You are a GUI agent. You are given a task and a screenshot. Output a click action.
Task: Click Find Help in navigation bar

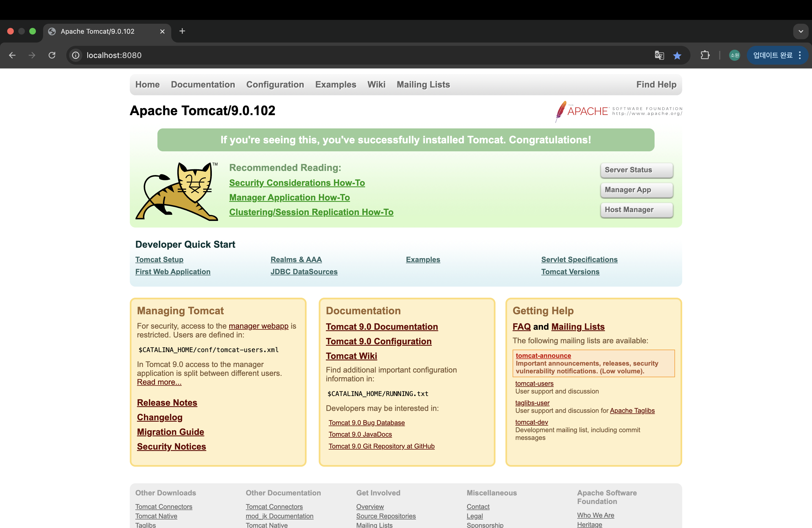tap(656, 85)
